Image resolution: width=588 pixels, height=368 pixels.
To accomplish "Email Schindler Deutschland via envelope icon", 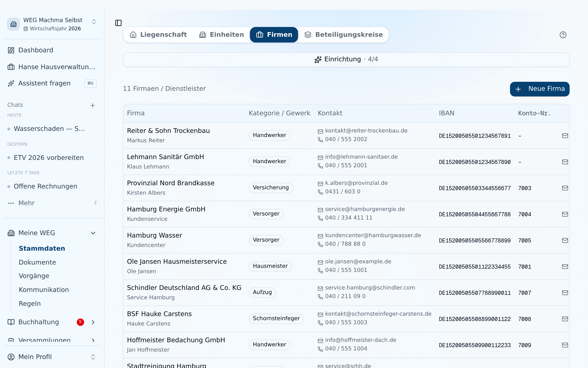I will coord(565,293).
